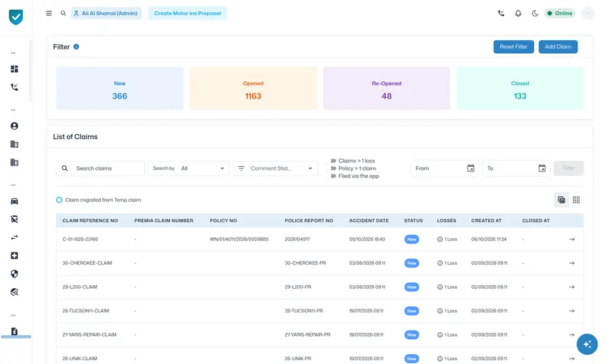Click the Status column header

click(x=413, y=221)
